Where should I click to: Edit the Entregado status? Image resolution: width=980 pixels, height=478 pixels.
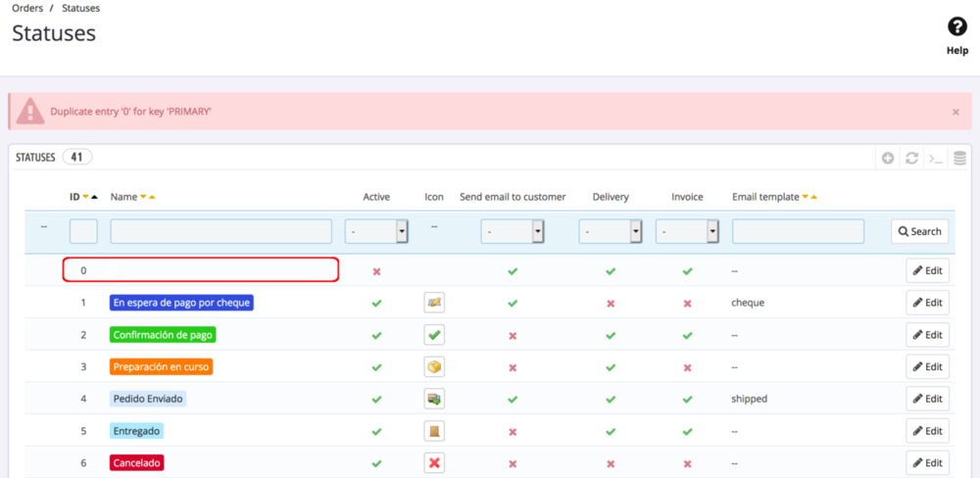click(x=926, y=431)
